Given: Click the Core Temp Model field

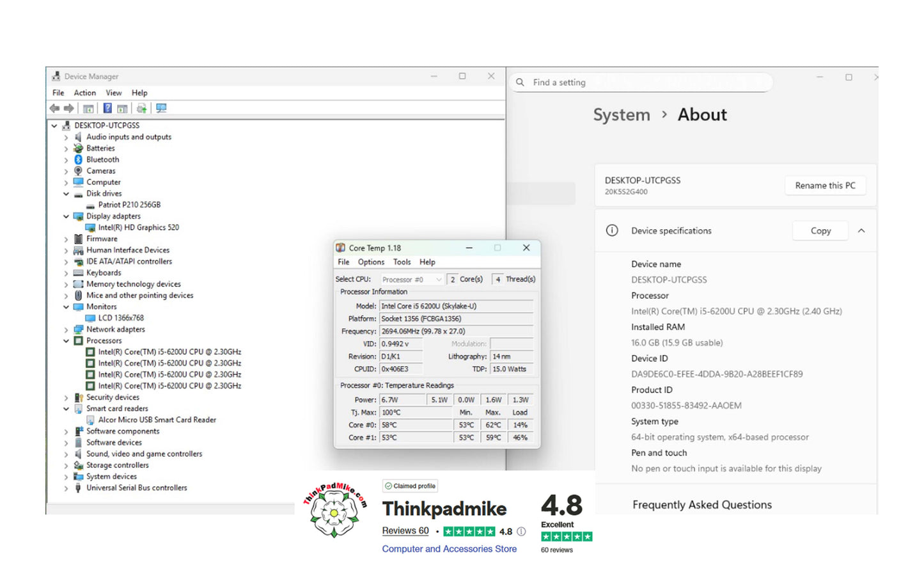Looking at the screenshot, I should pos(456,306).
